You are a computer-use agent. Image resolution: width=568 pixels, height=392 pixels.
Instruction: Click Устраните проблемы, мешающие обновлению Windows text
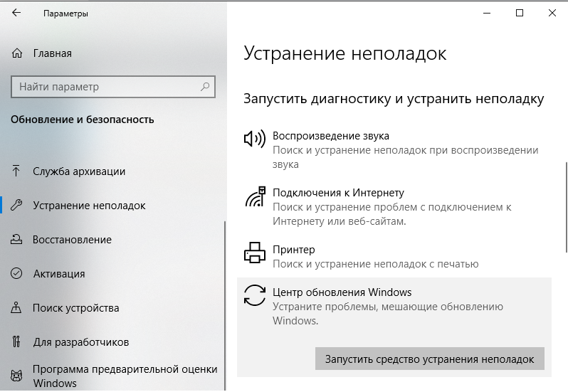pyautogui.click(x=388, y=314)
